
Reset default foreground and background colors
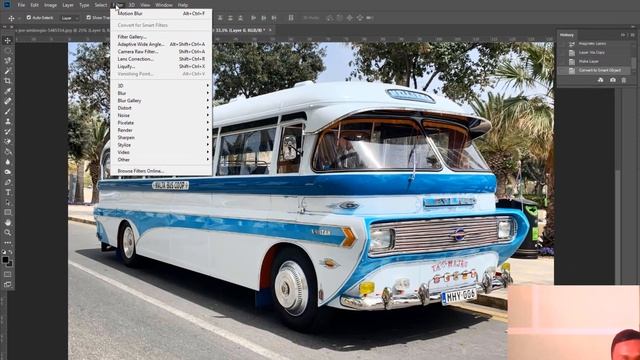[4, 252]
